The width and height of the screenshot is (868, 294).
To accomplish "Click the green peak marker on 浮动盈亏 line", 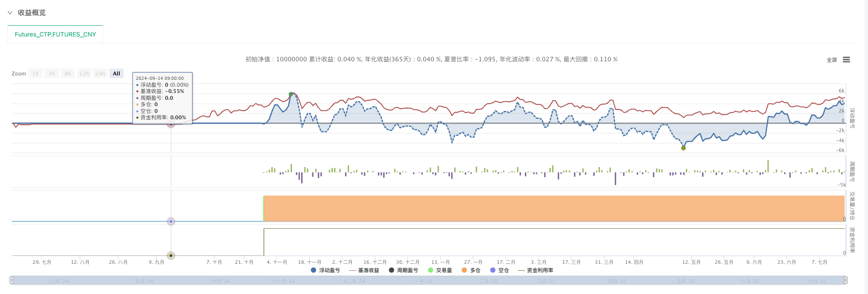I will [x=291, y=94].
